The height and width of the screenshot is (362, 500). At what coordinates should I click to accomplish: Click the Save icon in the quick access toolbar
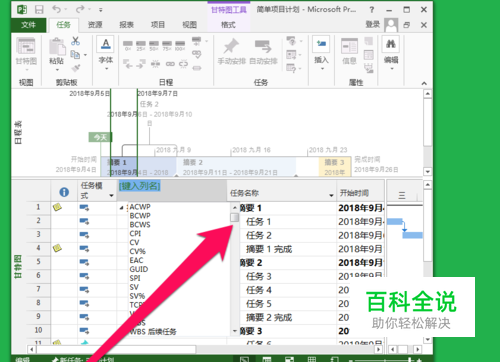tap(39, 9)
